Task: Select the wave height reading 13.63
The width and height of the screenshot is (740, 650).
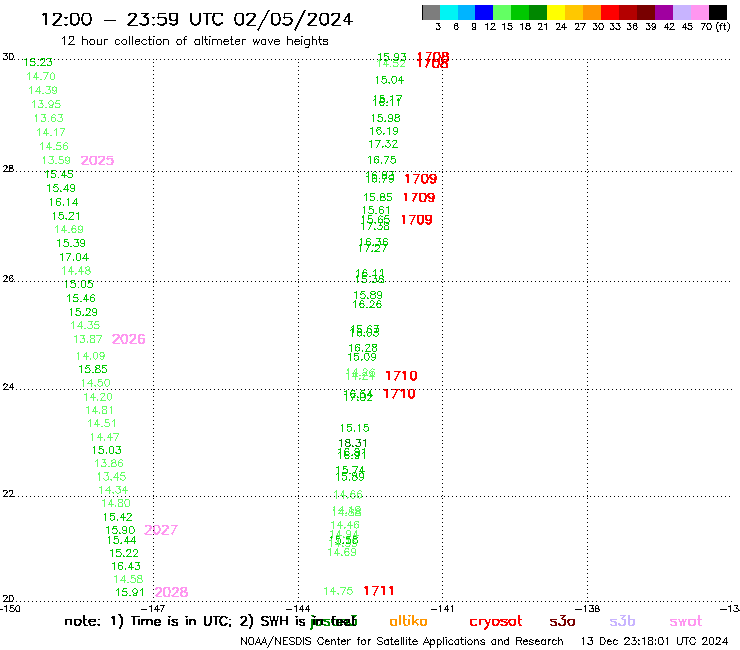Action: tap(49, 118)
